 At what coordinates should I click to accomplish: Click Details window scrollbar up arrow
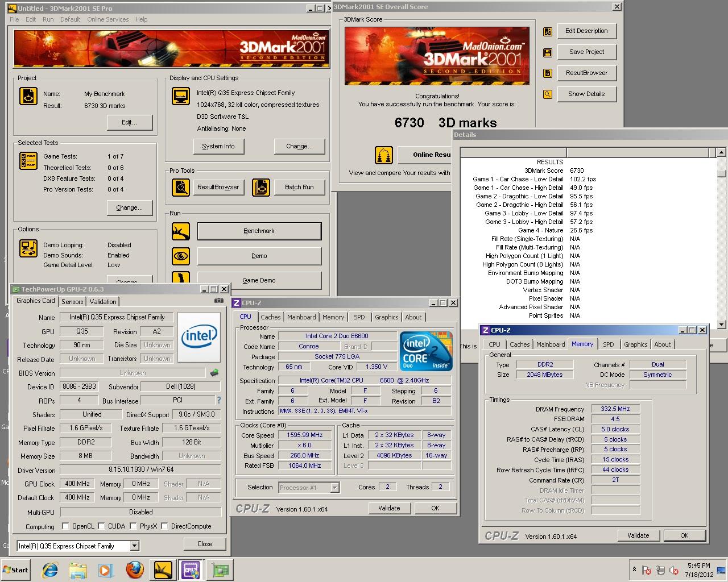click(x=722, y=152)
